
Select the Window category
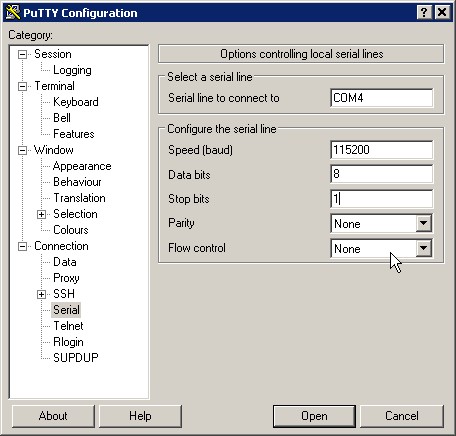tap(54, 150)
